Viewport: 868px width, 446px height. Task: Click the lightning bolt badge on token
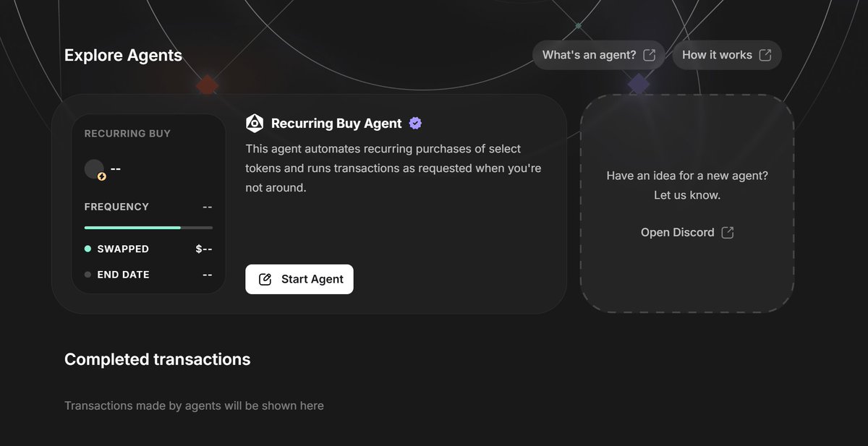point(102,176)
